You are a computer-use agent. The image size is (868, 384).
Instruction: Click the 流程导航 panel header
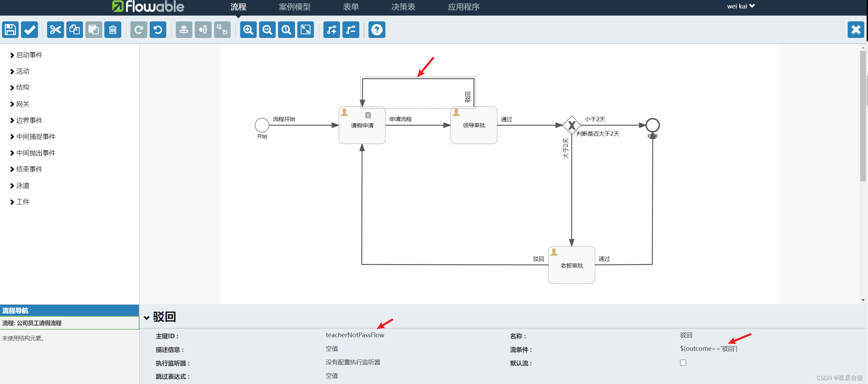click(x=69, y=310)
